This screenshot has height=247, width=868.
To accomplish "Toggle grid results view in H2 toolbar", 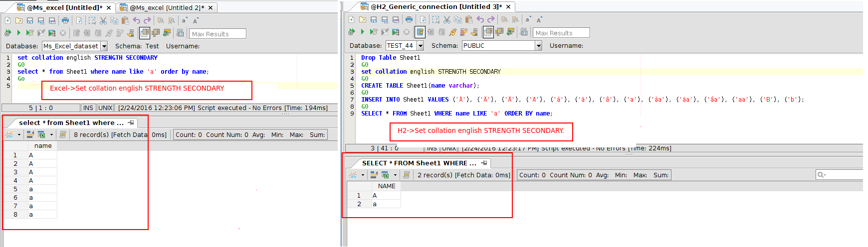I will point(488,32).
